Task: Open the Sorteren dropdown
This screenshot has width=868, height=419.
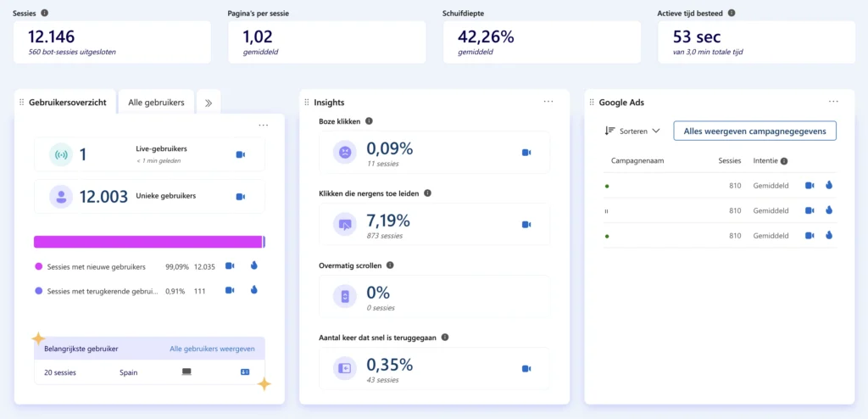Action: (632, 131)
